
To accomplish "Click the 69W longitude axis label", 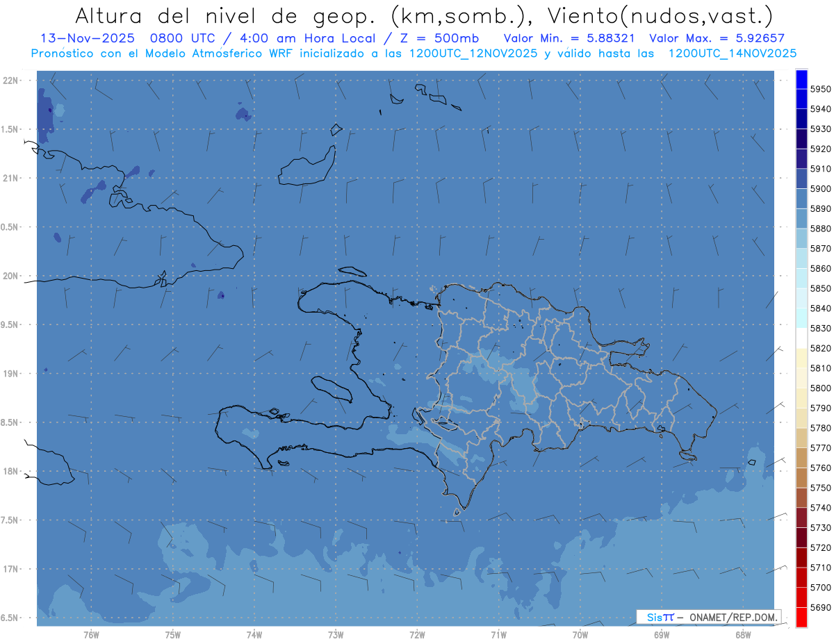I will click(x=662, y=635).
